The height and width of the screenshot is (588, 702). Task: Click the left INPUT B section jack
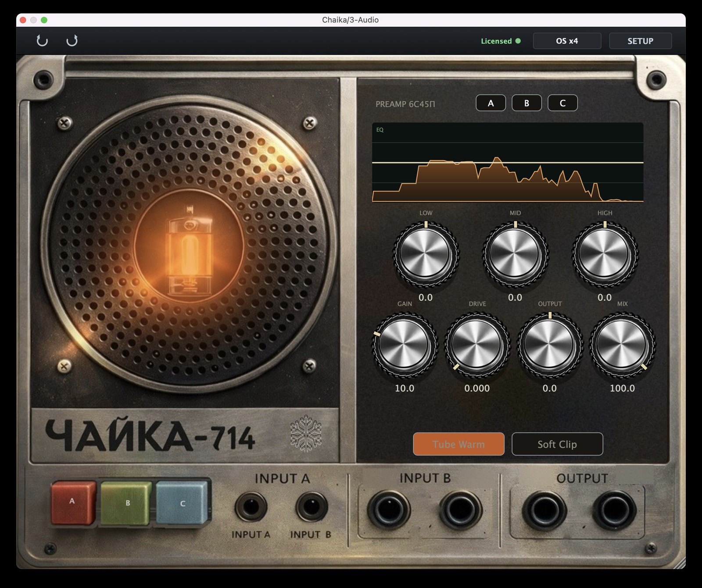point(389,510)
